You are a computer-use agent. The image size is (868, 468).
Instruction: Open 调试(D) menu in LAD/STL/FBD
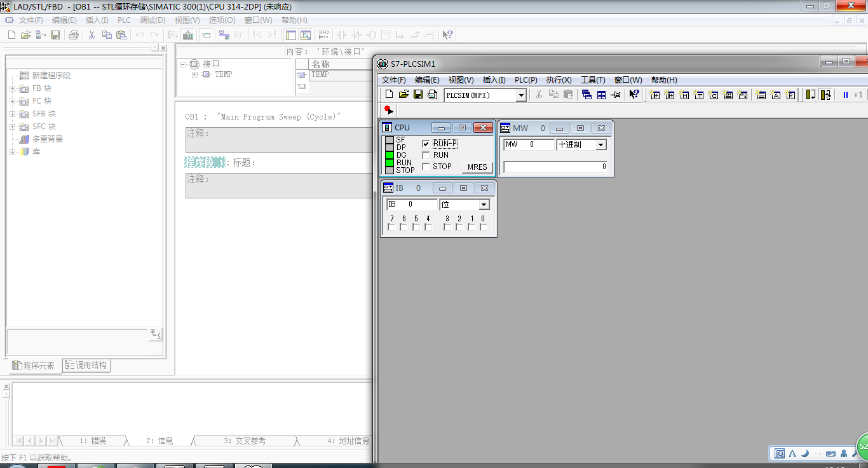pos(153,20)
